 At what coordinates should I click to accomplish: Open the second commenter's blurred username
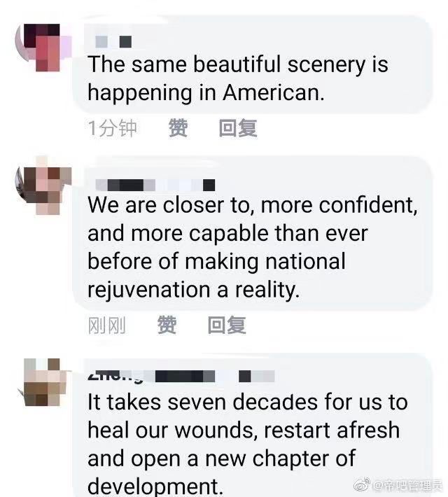(155, 185)
